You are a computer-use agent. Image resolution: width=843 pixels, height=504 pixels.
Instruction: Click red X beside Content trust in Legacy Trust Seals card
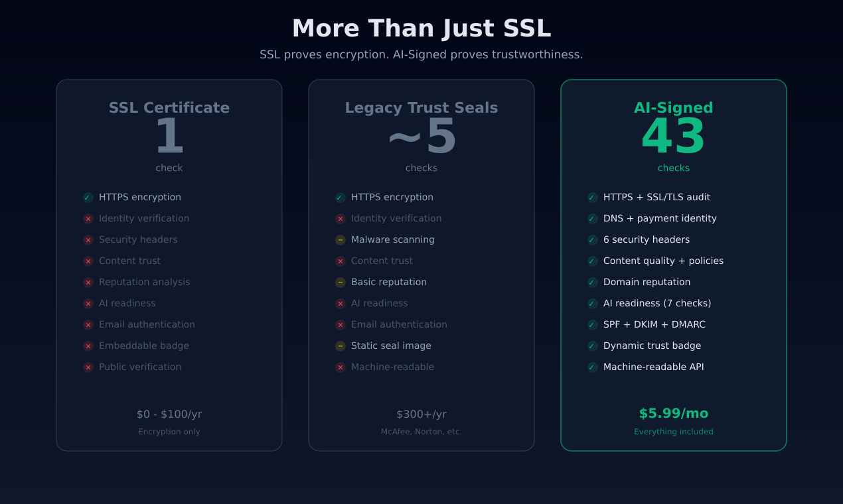tap(341, 261)
